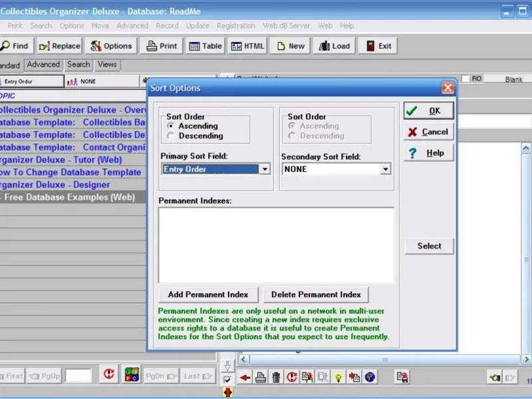Select the 'Organizer Deluxe - Designer' row
The height and width of the screenshot is (399, 532).
click(73, 185)
